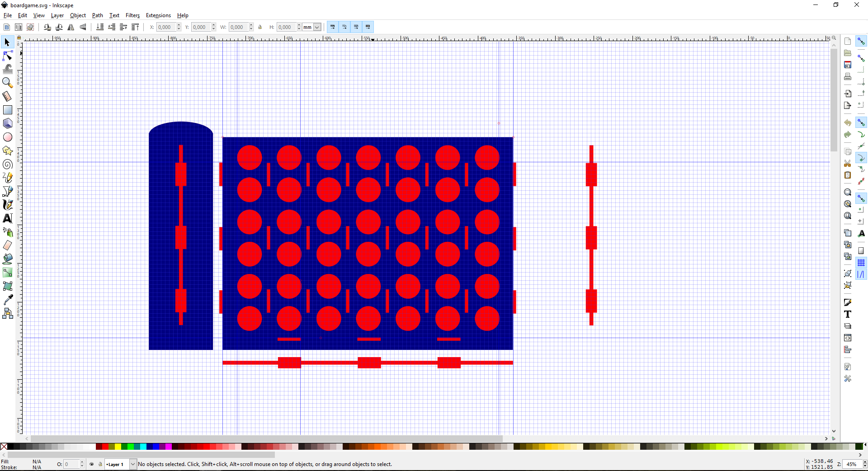Toggle Layer 1 visibility eye
The height and width of the screenshot is (471, 868).
point(92,464)
